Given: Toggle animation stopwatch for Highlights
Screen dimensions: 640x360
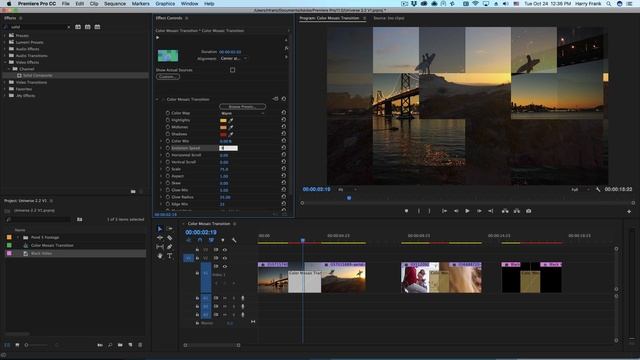Looking at the screenshot, I should (168, 120).
